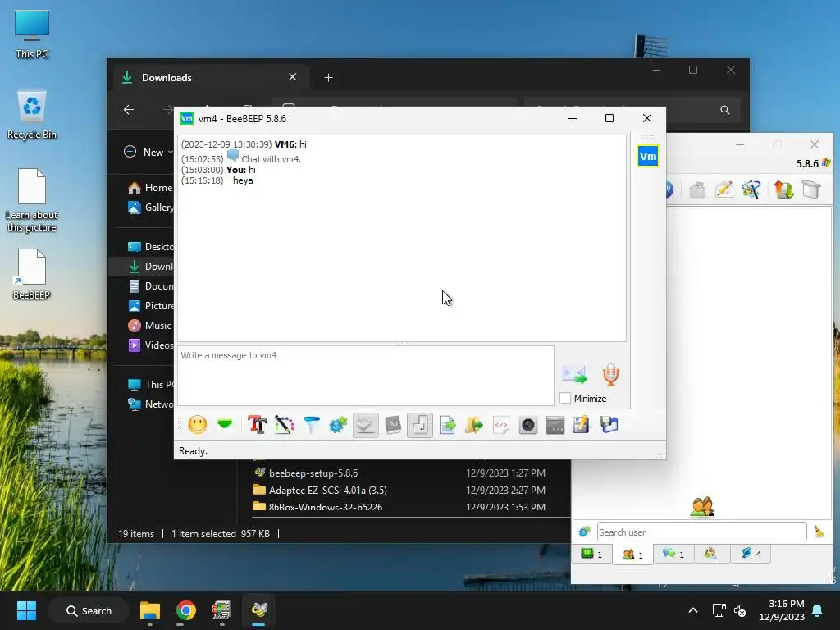Click the muted volume tray icon

coord(741,610)
